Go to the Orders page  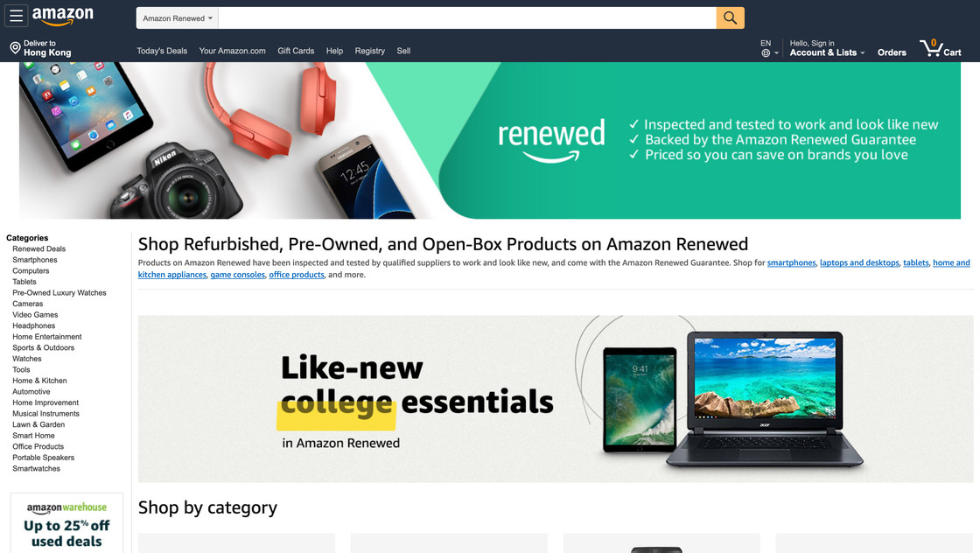892,52
